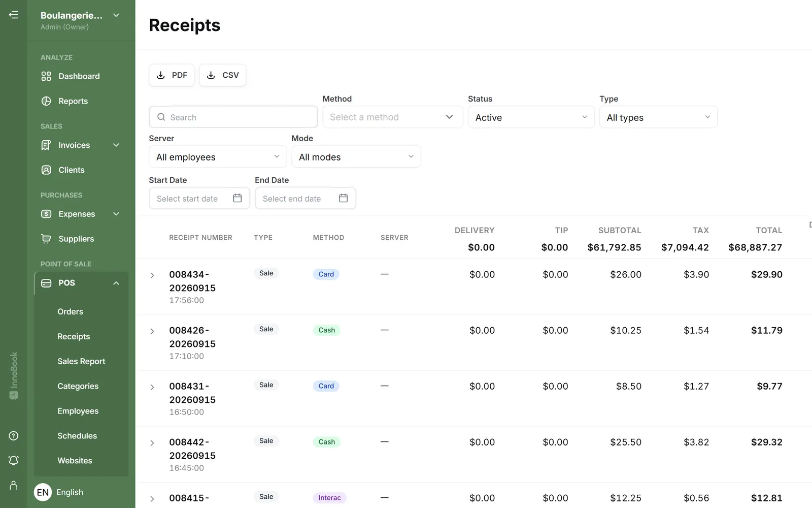Viewport: 812px width, 508px height.
Task: Click the $61,792.85 subtotal summary value
Action: (614, 247)
